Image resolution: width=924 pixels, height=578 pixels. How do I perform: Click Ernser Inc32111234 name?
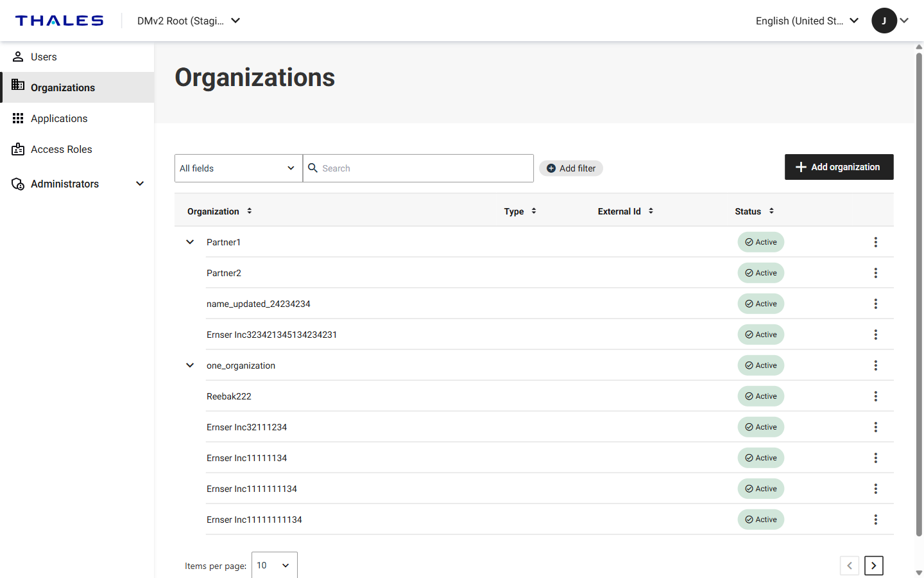(246, 427)
